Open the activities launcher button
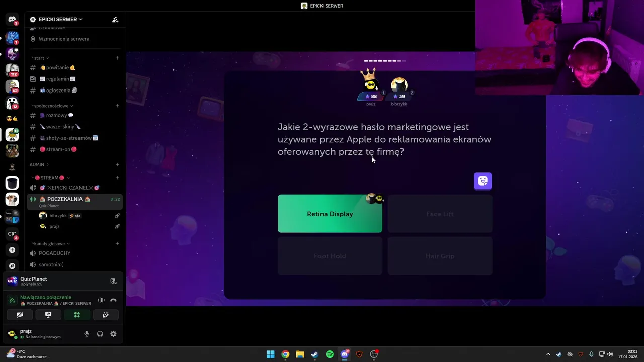Viewport: 644px width, 362px height. click(77, 315)
